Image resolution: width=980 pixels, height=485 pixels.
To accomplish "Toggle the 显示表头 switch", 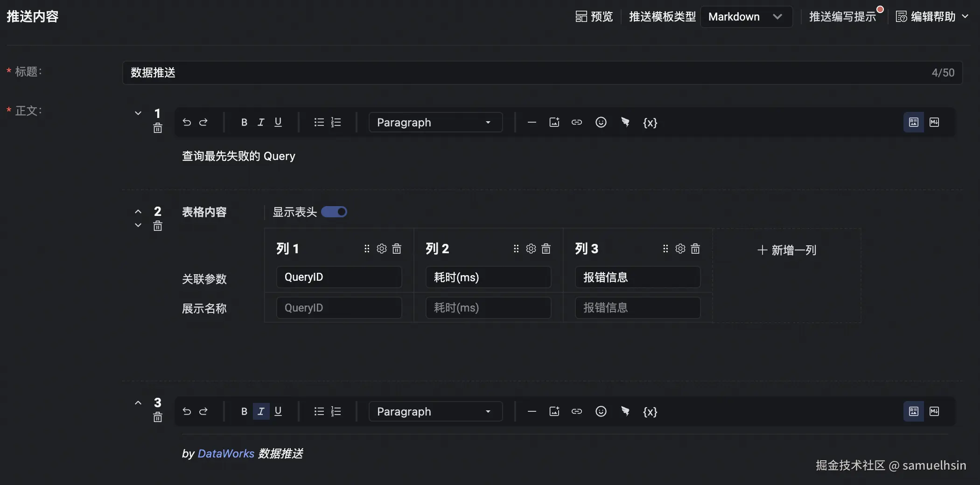I will [x=334, y=212].
